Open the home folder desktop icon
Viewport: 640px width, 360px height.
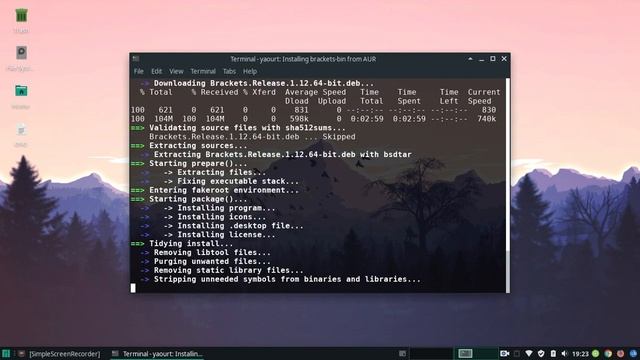click(x=21, y=91)
